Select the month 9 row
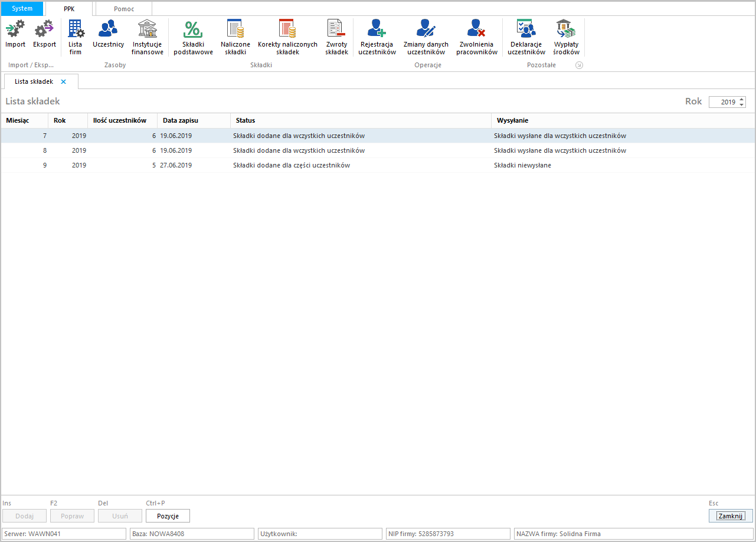The width and height of the screenshot is (756, 542). [378, 165]
